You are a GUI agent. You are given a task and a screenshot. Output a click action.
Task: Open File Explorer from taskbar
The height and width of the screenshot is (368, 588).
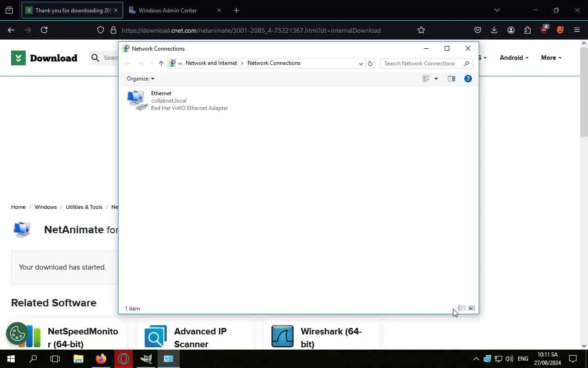click(79, 359)
